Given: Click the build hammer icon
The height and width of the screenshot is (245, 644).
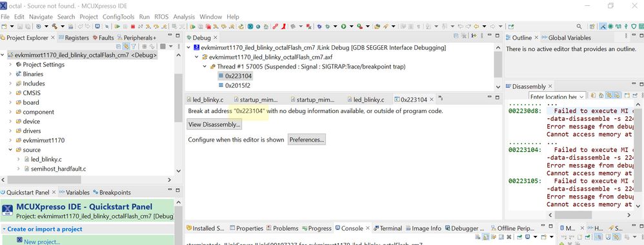Looking at the screenshot, I should click(54, 27).
